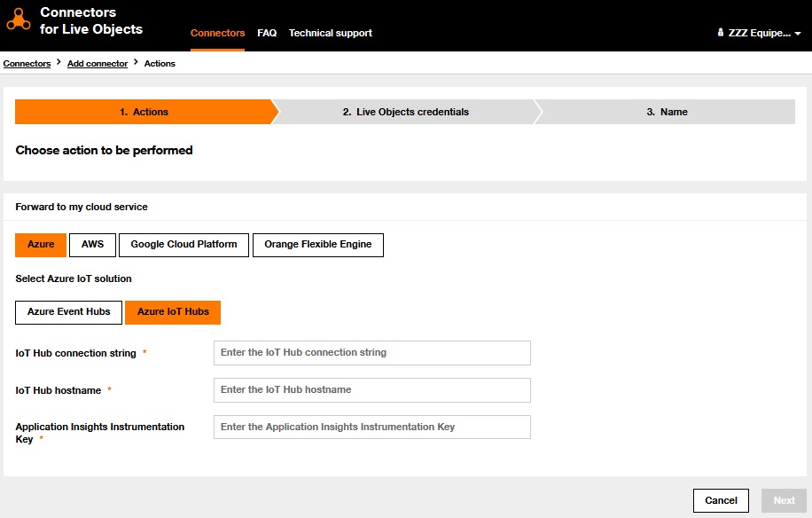Click the user profile icon beside ZZZ Equipe
Screen dimensions: 812x518
720,33
